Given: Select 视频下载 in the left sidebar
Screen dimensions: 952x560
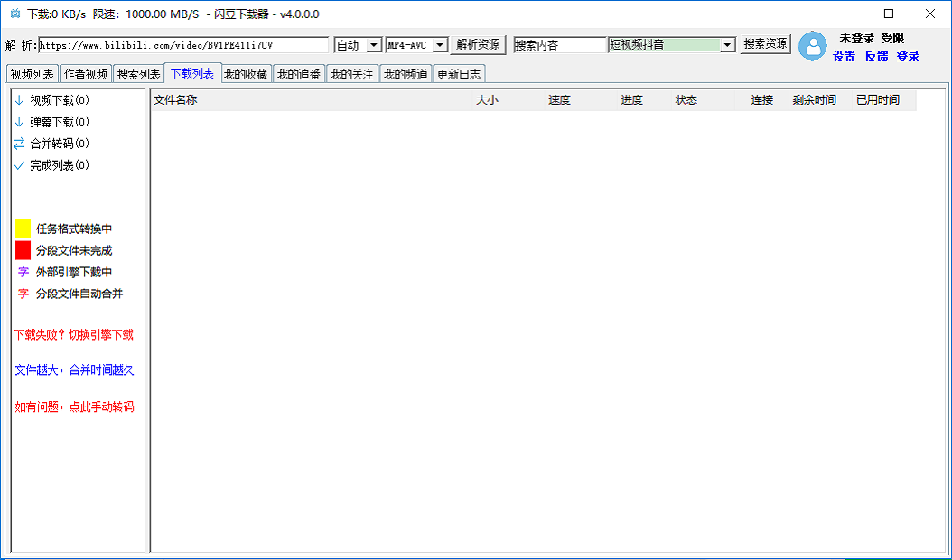Looking at the screenshot, I should point(52,99).
